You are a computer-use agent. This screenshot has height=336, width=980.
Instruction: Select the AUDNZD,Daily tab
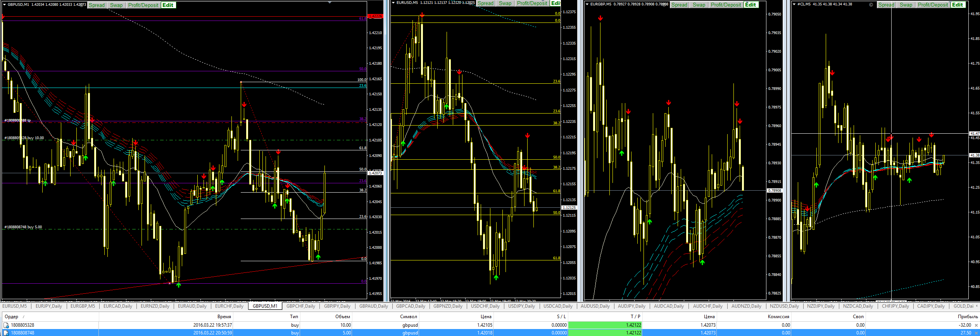coord(747,306)
